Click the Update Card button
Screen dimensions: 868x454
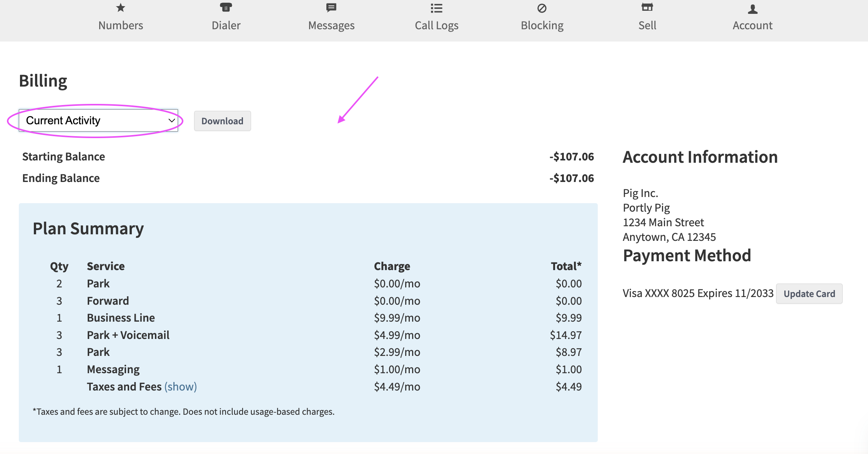pyautogui.click(x=809, y=294)
